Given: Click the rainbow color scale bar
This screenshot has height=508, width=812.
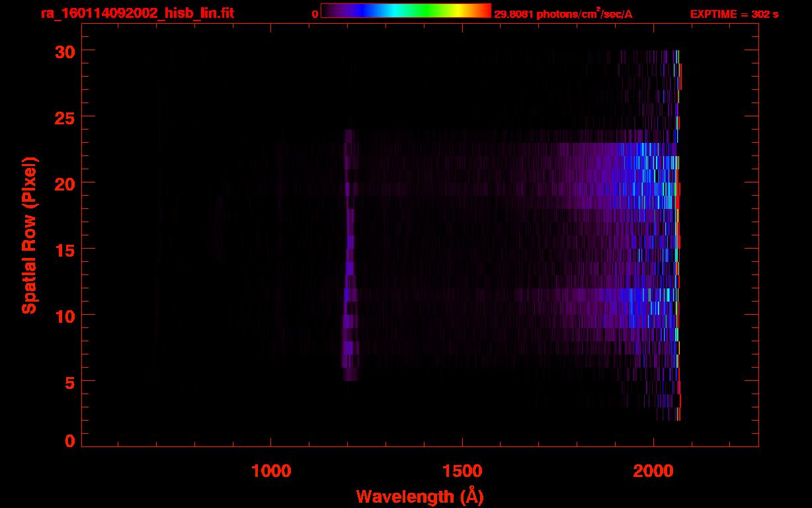Looking at the screenshot, I should click(406, 11).
